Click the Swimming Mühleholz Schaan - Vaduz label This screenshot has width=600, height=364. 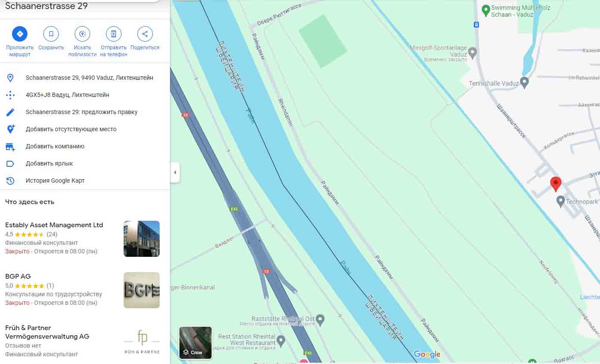[x=521, y=11]
